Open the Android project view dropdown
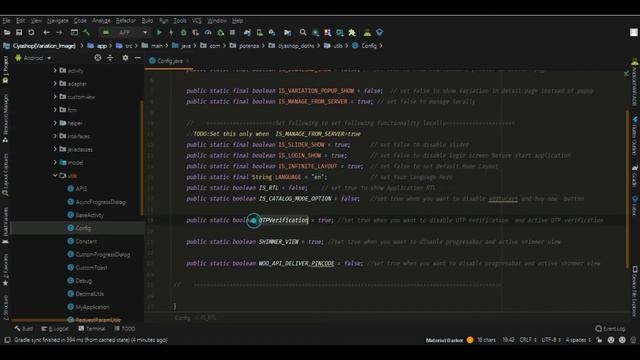 [33, 58]
